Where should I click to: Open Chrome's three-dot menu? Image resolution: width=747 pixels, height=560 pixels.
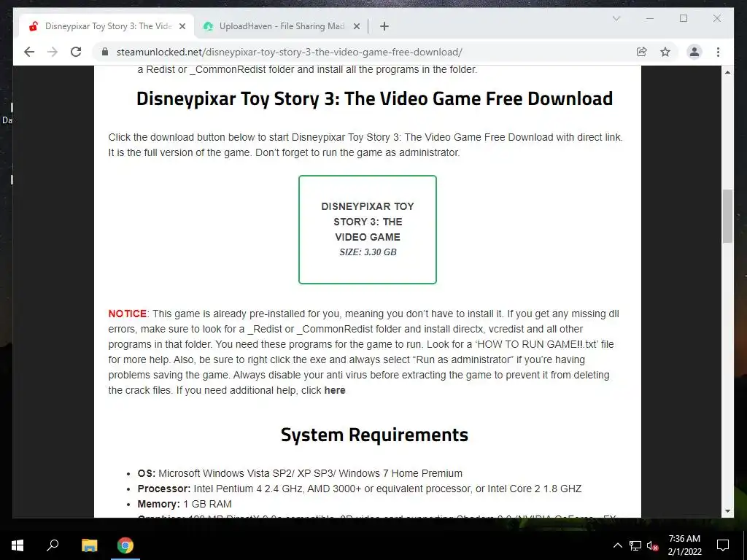718,52
